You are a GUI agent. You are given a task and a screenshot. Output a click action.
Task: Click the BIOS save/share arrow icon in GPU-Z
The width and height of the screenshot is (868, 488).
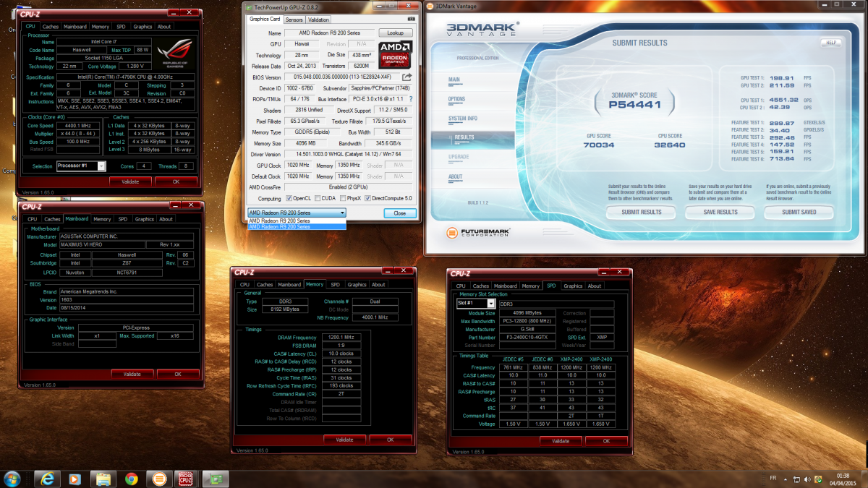click(x=407, y=77)
